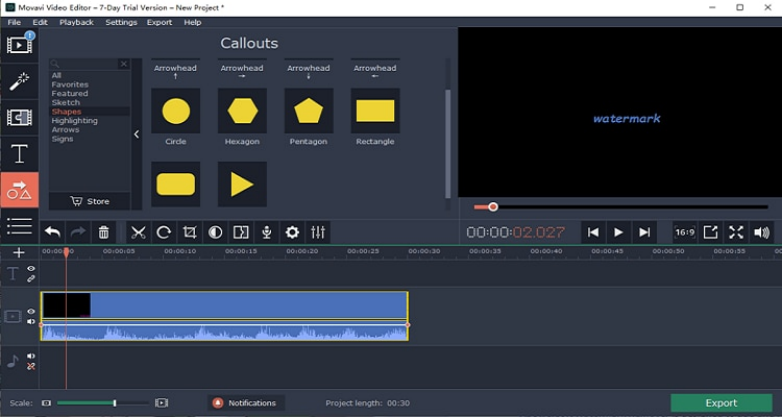
Task: Select the Hexagon callout thumbnail
Action: [x=242, y=111]
